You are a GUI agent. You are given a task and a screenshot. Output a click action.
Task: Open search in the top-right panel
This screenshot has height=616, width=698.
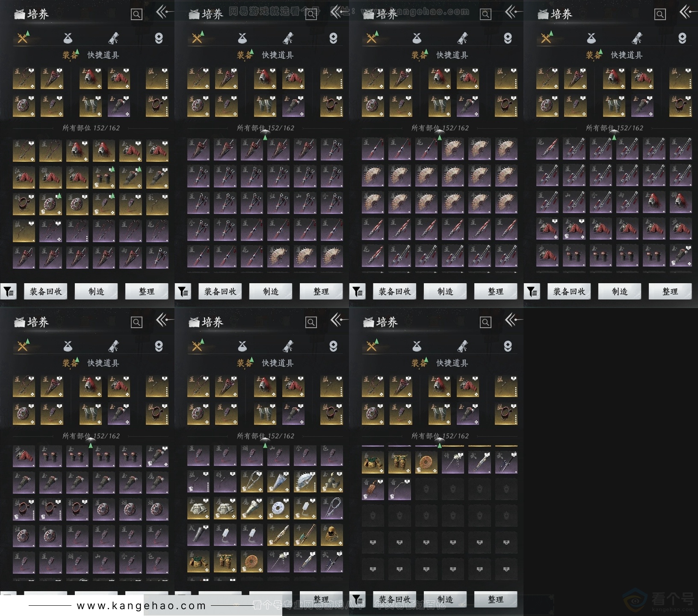click(660, 15)
